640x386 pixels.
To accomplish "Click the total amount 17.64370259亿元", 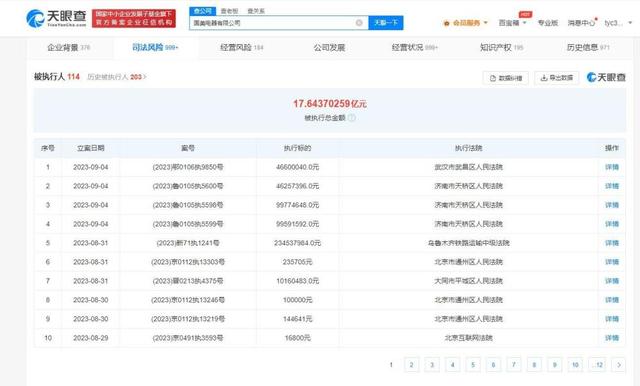I will coord(329,104).
